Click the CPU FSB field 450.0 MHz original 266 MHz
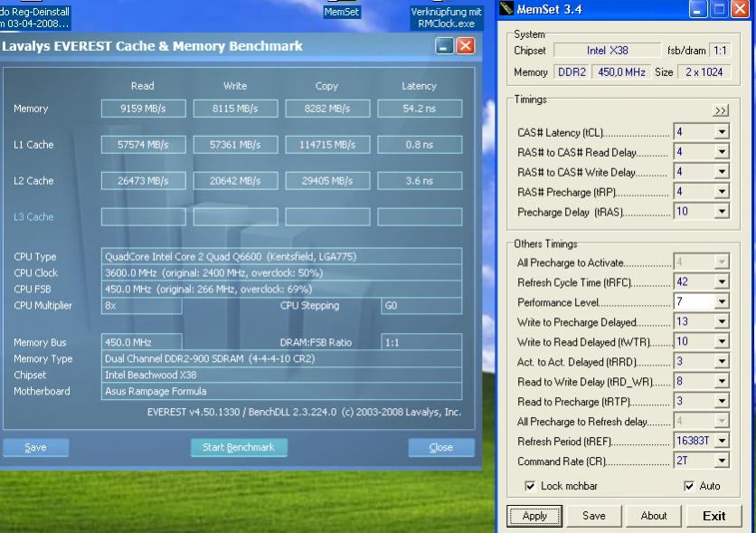Image resolution: width=756 pixels, height=533 pixels. click(281, 289)
